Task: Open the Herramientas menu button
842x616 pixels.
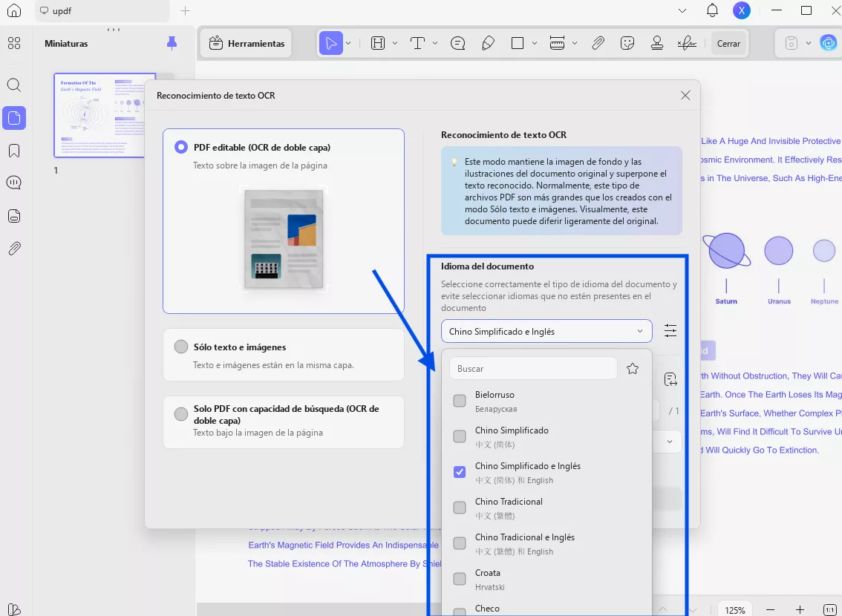Action: click(247, 44)
